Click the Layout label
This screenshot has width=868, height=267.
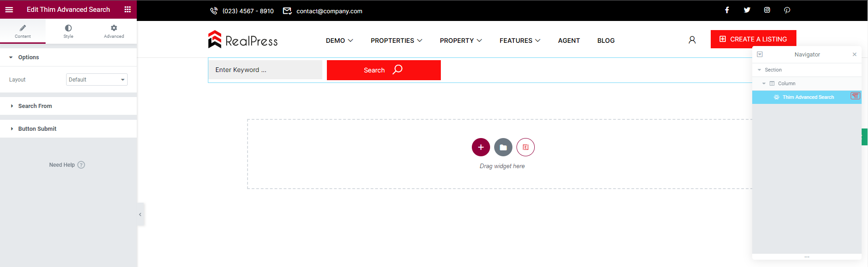(17, 80)
